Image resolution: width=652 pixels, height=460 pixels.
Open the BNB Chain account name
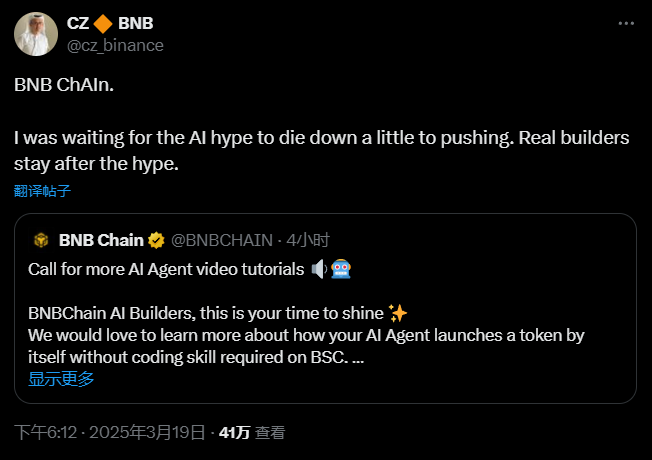[101, 240]
